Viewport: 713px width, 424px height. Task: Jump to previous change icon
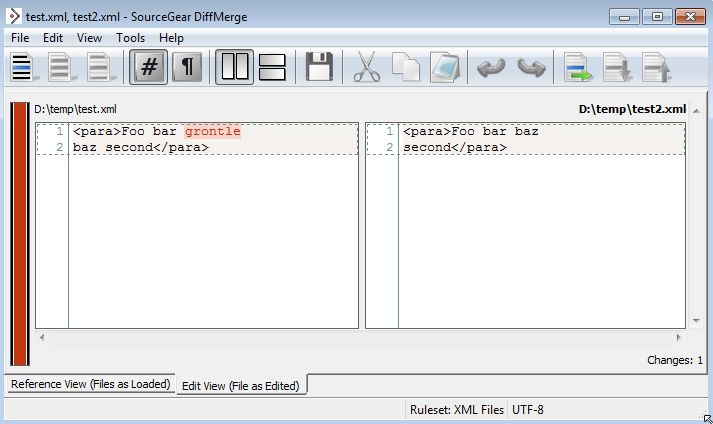tap(656, 67)
